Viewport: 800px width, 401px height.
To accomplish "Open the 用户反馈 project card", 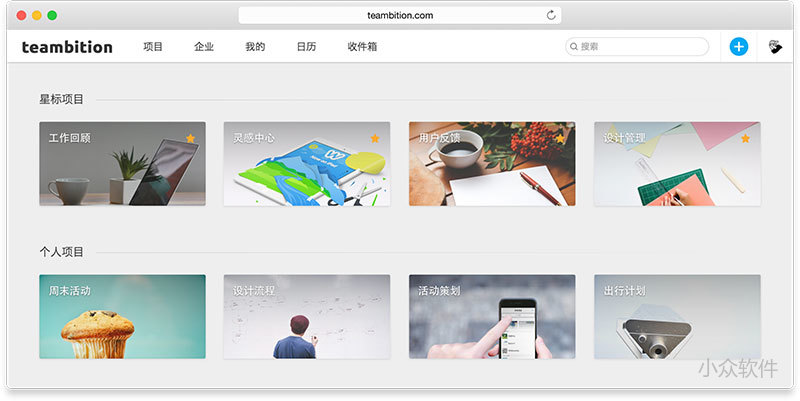I will [492, 164].
